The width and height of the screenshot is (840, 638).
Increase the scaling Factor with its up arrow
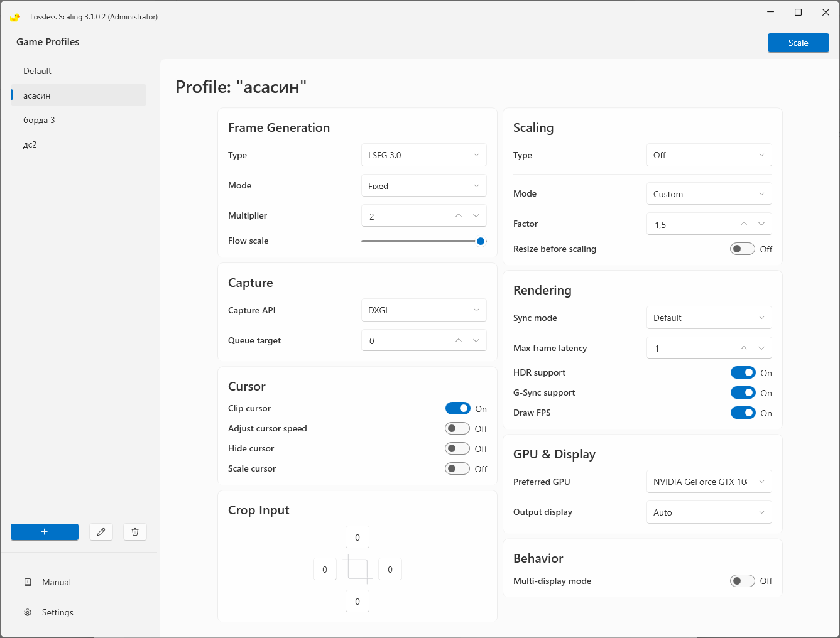(744, 224)
